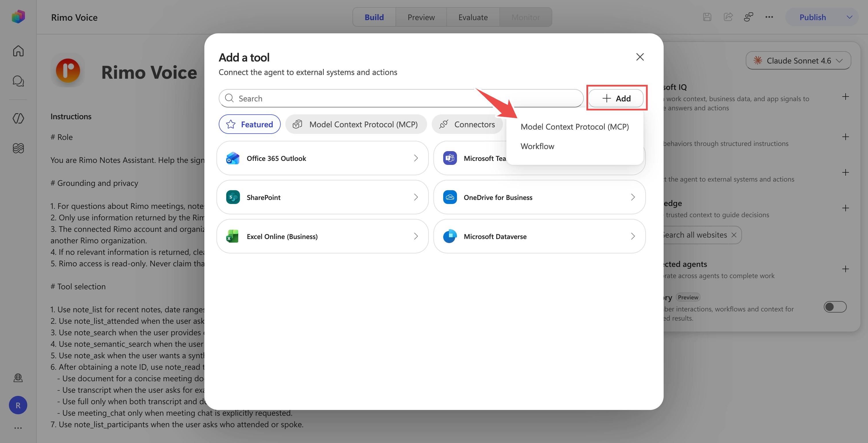Click the Preview badge beside Memory
Viewport: 868px width, 443px height.
point(688,297)
